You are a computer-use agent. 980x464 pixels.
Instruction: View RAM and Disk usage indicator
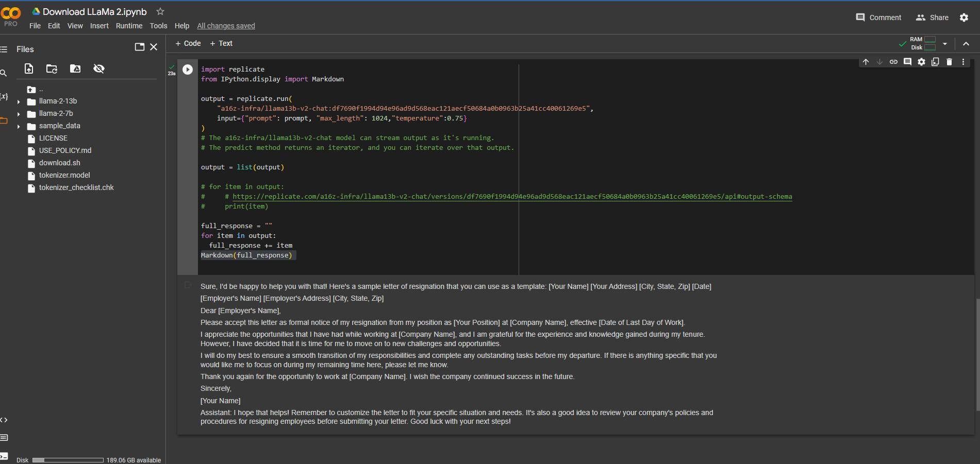[x=923, y=43]
